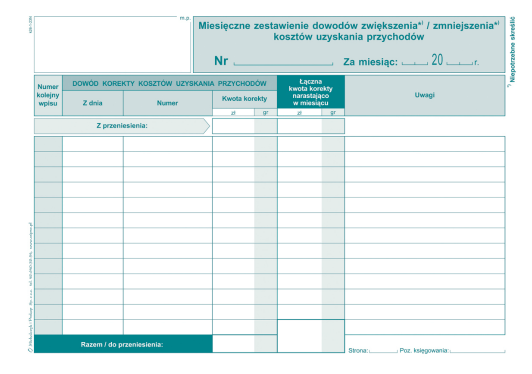Click the Numer kolejny wpisu header
Screen dimensions: 532x374
click(48, 95)
